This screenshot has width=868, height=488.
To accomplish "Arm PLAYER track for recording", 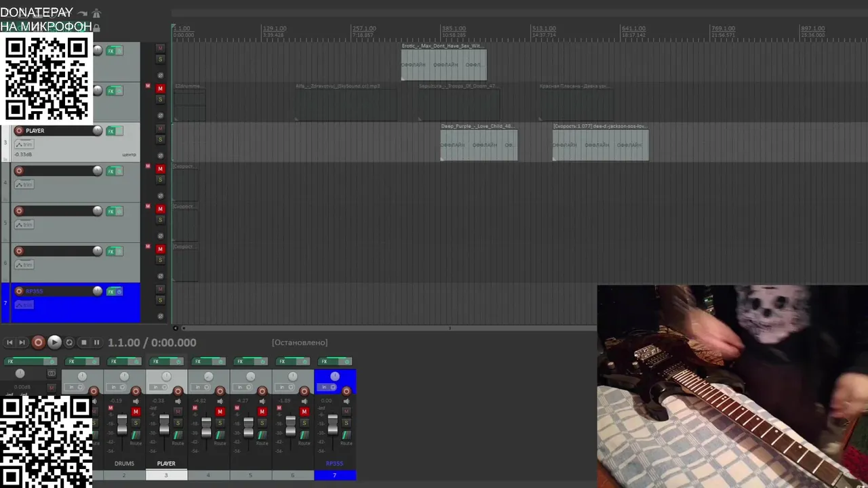I will tap(19, 131).
